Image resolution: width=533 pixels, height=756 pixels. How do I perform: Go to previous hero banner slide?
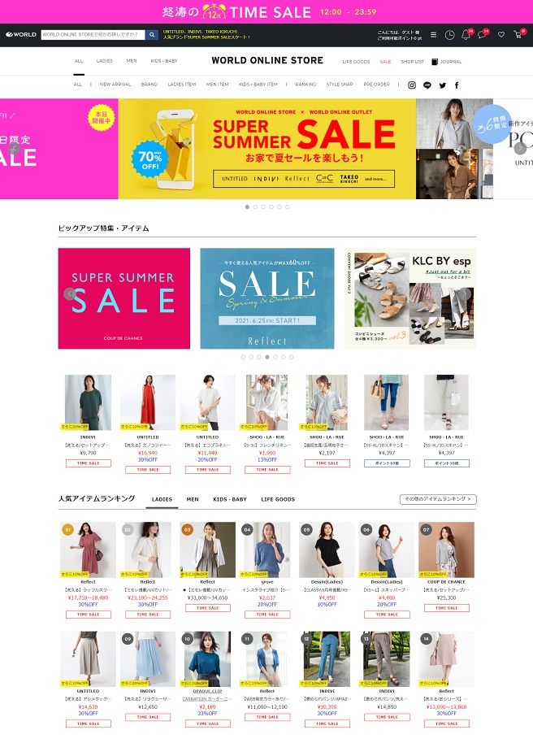coord(14,148)
